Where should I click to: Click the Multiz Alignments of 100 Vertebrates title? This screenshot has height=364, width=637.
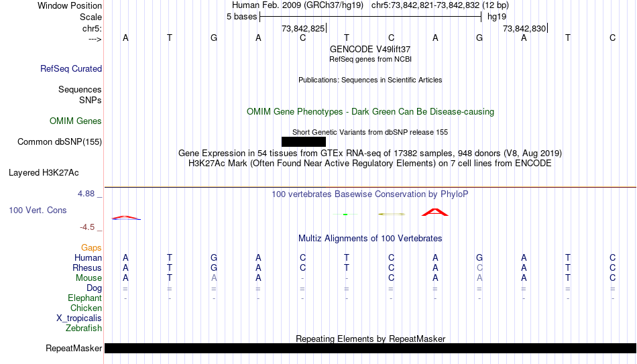click(x=370, y=239)
